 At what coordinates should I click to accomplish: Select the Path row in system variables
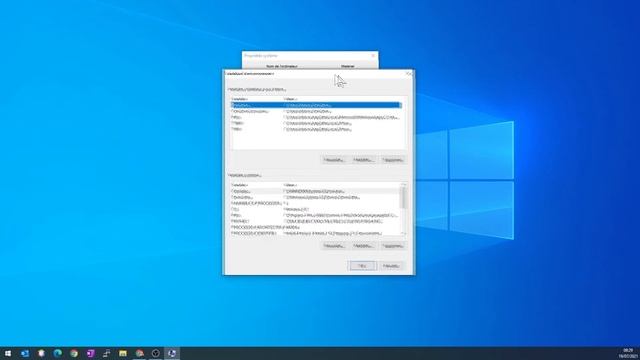pos(316,216)
